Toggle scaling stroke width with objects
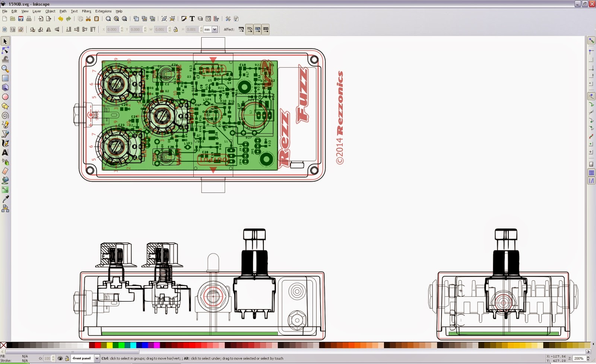The width and height of the screenshot is (596, 364). pos(241,29)
